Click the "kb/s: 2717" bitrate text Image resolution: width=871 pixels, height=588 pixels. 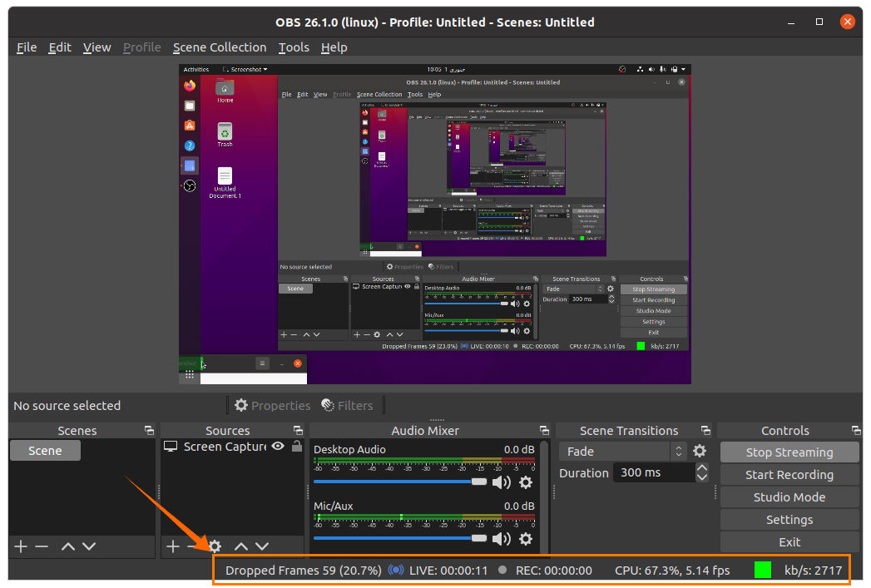[x=814, y=571]
